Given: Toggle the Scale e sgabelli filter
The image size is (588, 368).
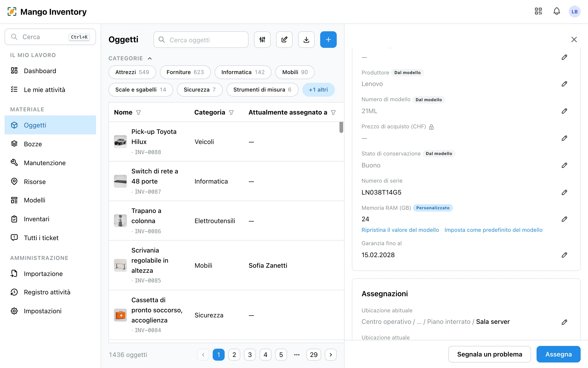Looking at the screenshot, I should [141, 89].
